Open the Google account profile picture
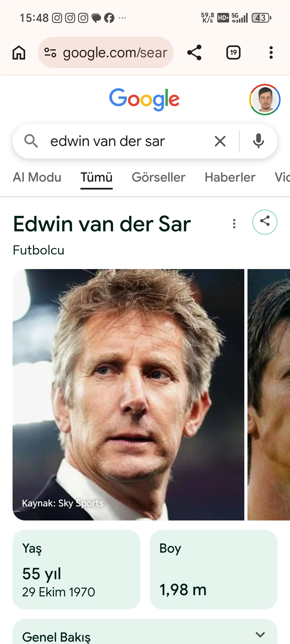Image resolution: width=290 pixels, height=644 pixels. click(x=265, y=100)
